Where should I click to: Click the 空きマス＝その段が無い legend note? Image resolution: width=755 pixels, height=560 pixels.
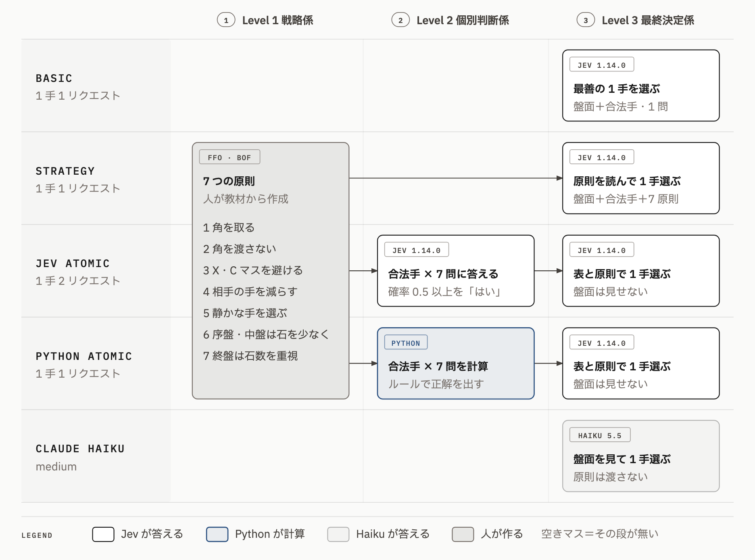(x=599, y=534)
